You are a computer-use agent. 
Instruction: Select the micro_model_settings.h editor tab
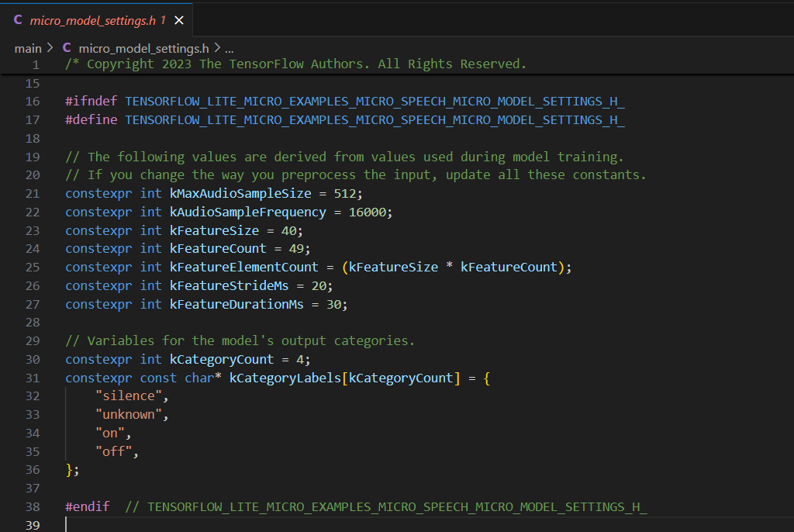tap(92, 20)
